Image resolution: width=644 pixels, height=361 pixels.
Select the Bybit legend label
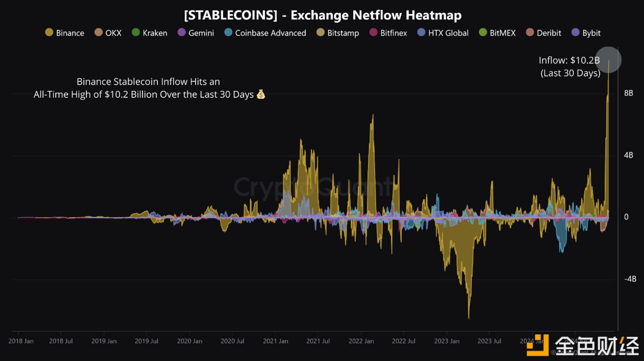(x=591, y=33)
